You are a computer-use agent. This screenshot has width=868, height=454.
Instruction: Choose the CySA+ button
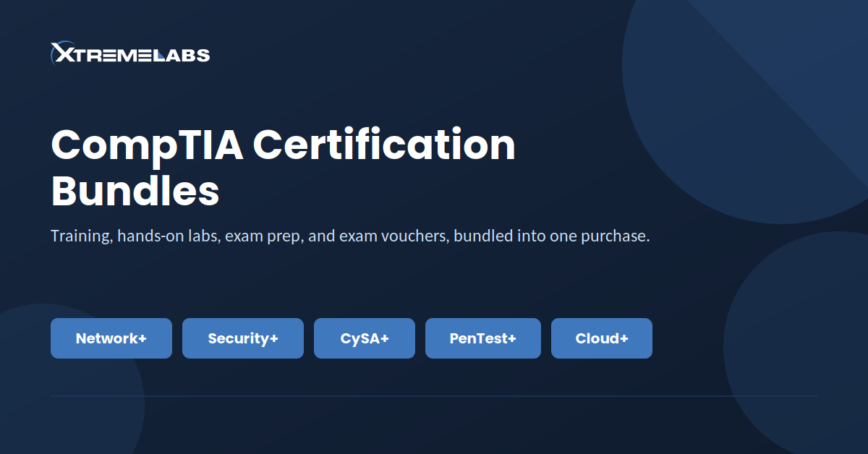[365, 338]
